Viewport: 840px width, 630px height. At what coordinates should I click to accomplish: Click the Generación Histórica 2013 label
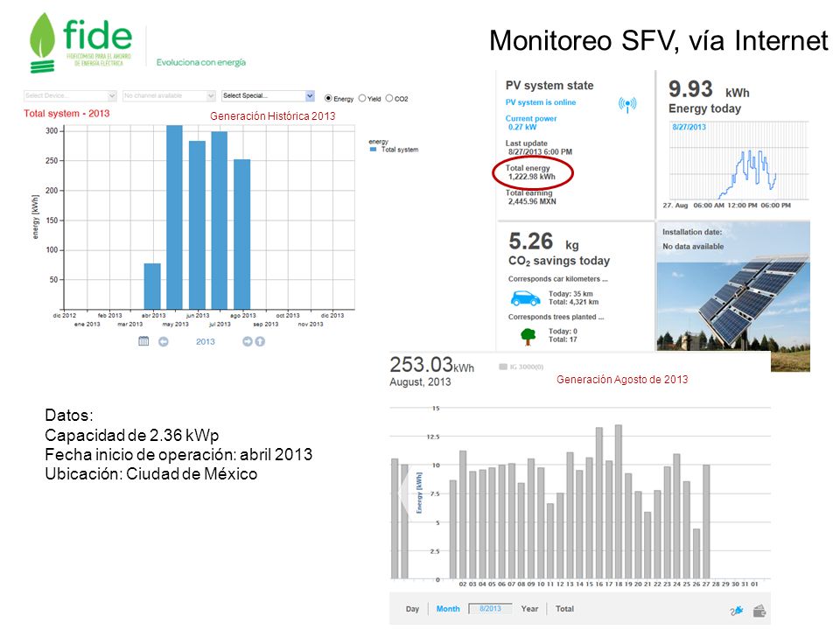tap(272, 115)
